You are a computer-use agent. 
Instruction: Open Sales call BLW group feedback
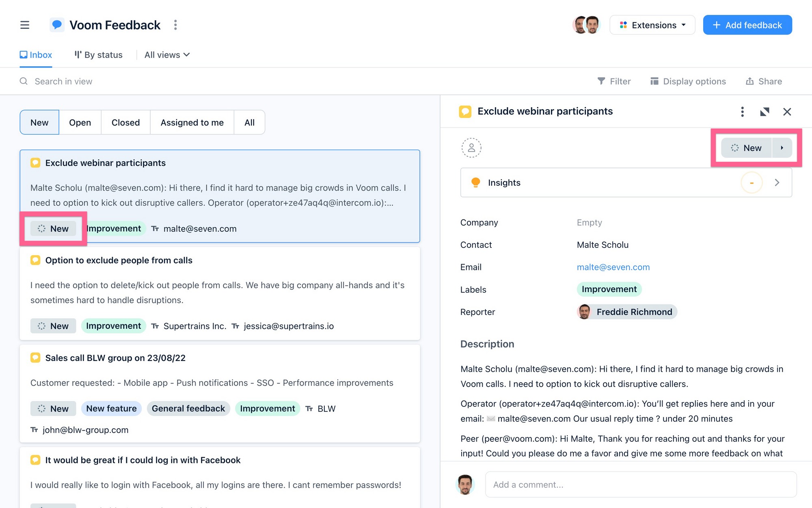(115, 358)
